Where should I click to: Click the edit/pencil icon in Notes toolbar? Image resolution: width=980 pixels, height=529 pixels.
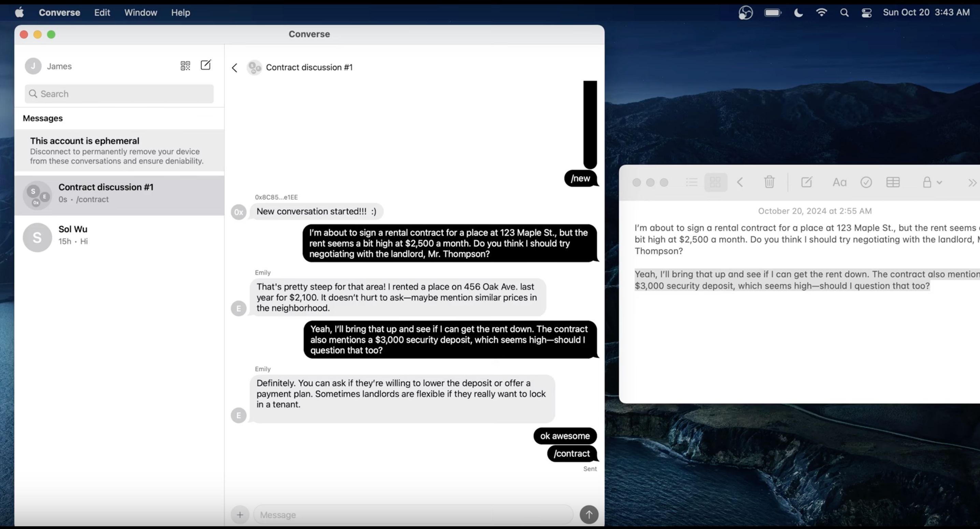tap(807, 182)
